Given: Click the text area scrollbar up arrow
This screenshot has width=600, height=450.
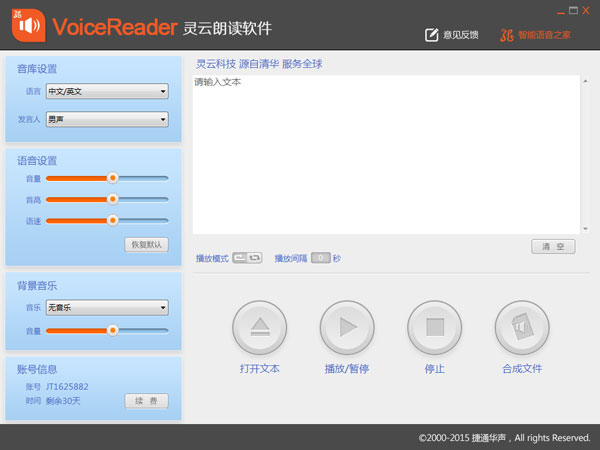Looking at the screenshot, I should coord(585,81).
